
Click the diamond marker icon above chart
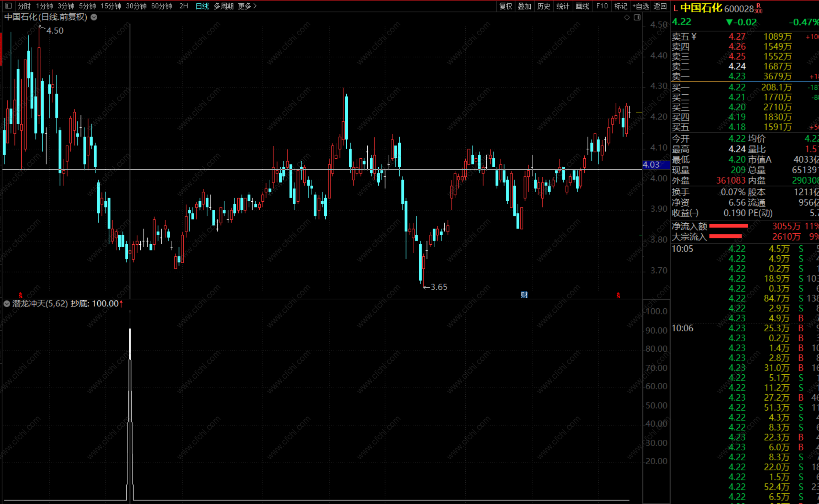pyautogui.click(x=627, y=17)
